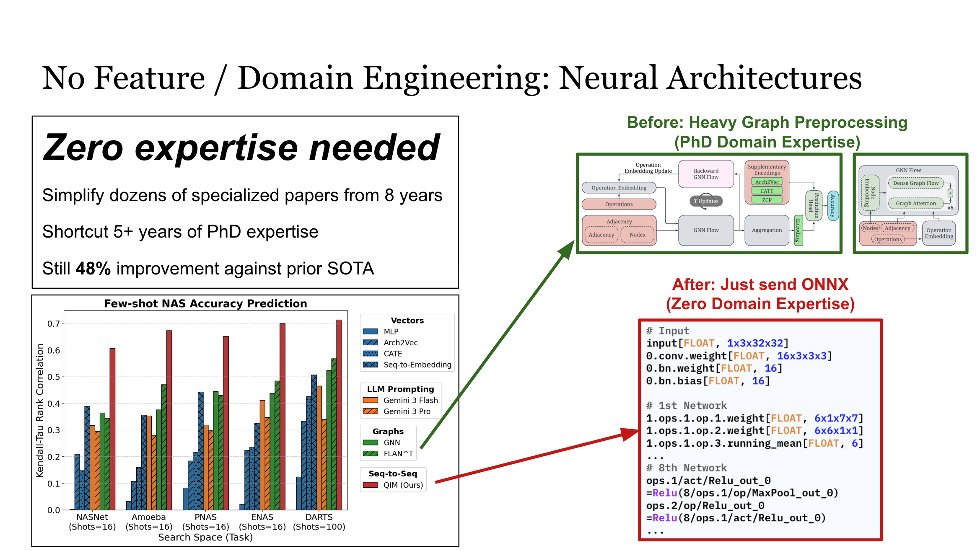Select the tallest red QIM bar for DARTS
980x551 pixels.
click(339, 415)
